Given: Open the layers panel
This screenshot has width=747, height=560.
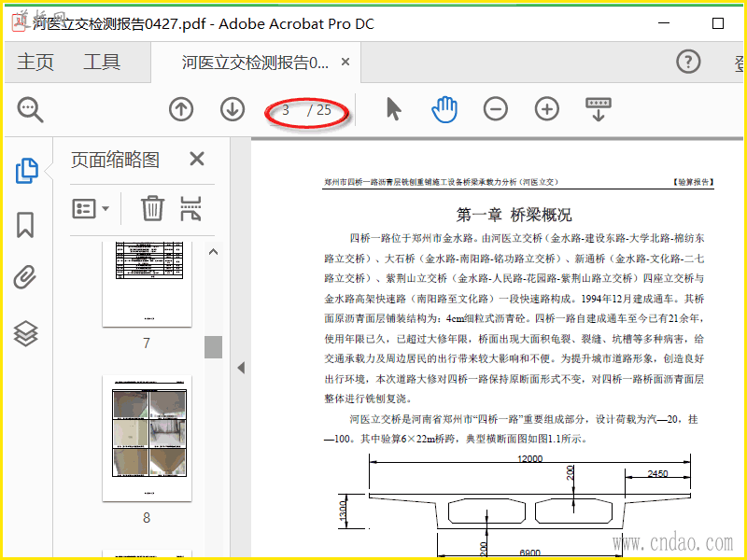Looking at the screenshot, I should [x=25, y=333].
